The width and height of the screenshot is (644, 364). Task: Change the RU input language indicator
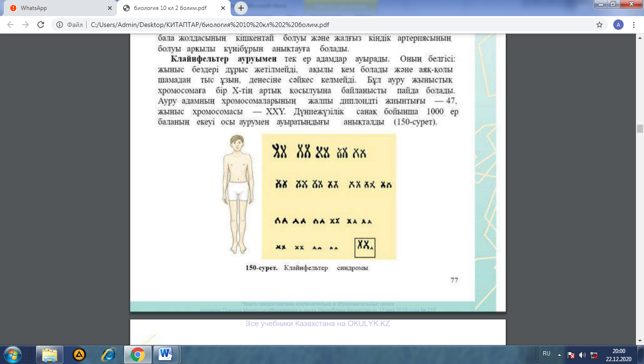tap(546, 354)
